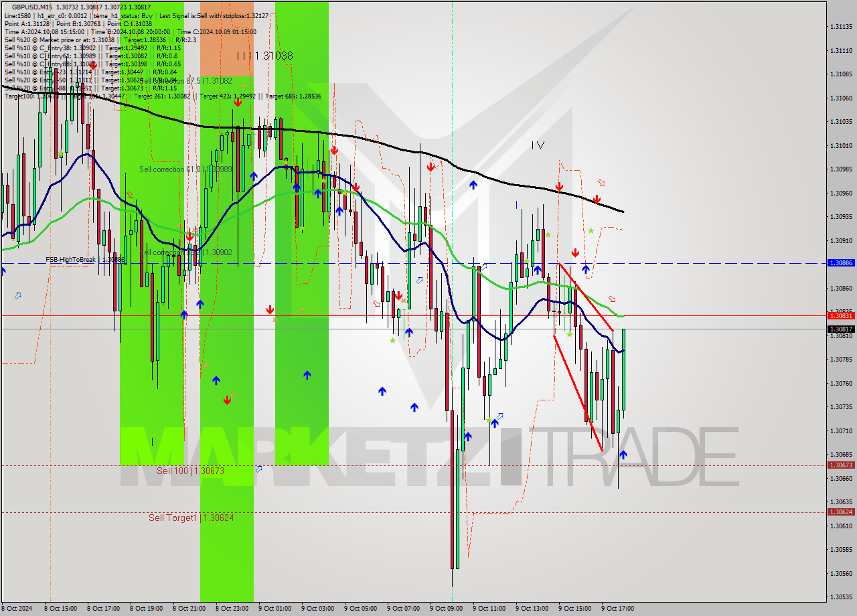Click the '9 Oct 09:00' time axis label
857x616 pixels.
446,609
